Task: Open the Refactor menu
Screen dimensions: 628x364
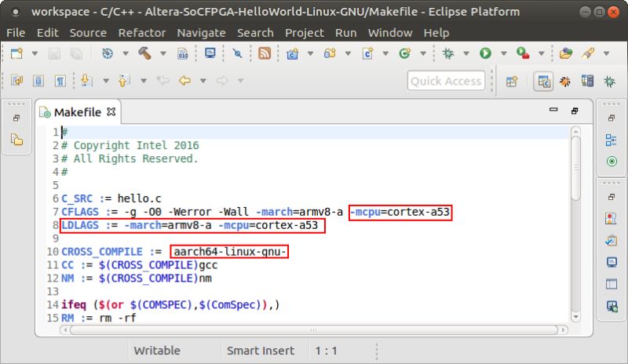Action: tap(142, 32)
